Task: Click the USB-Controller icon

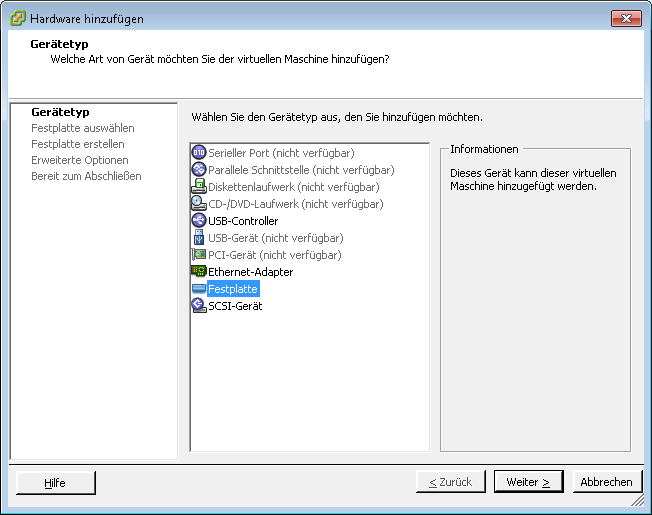Action: 198,221
